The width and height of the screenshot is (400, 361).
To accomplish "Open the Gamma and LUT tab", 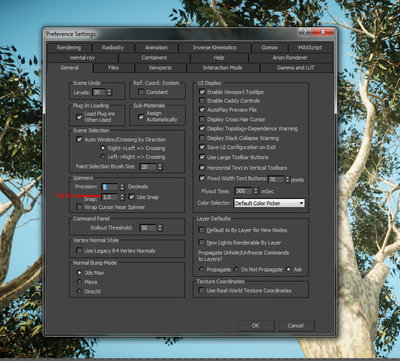I will [296, 68].
